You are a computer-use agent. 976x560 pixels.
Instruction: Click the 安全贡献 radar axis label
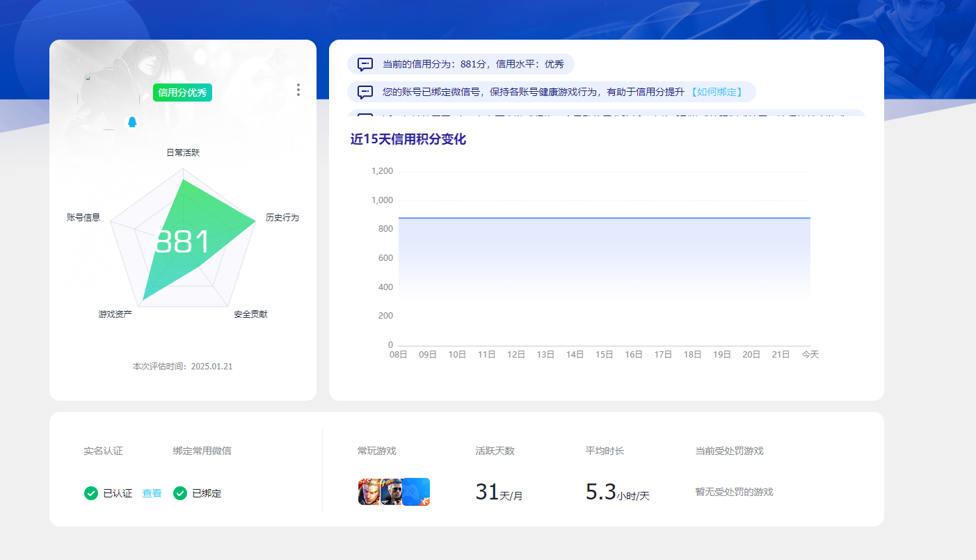tap(251, 314)
